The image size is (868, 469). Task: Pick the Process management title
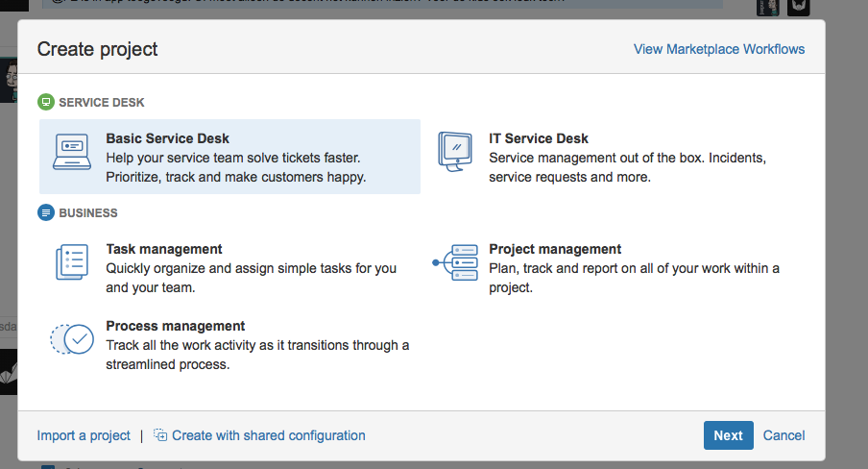176,326
